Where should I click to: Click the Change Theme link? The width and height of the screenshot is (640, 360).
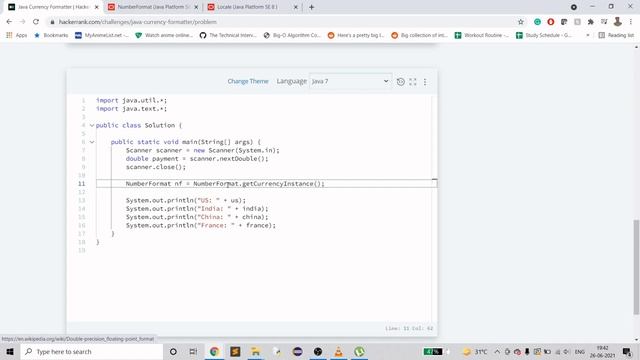coord(248,81)
